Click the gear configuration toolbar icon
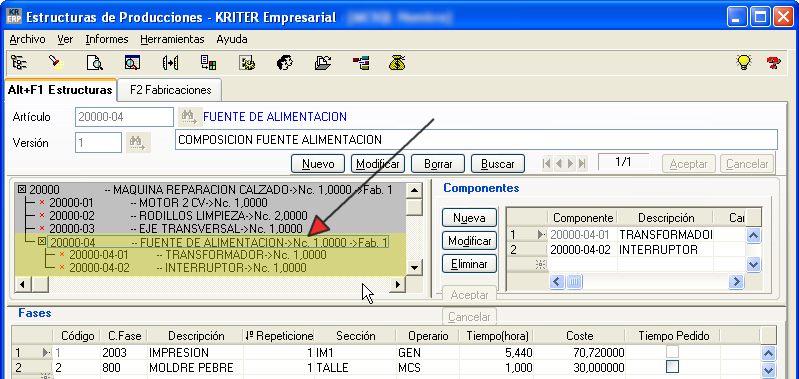This screenshot has width=799, height=379. [x=247, y=63]
